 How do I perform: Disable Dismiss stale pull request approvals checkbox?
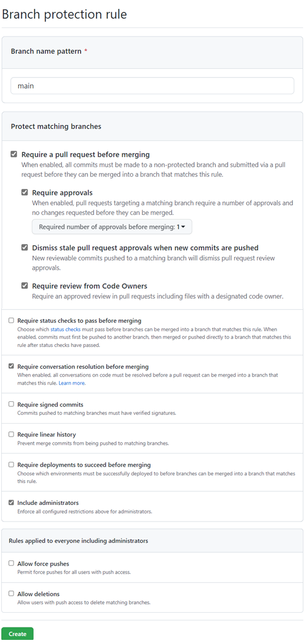(25, 247)
